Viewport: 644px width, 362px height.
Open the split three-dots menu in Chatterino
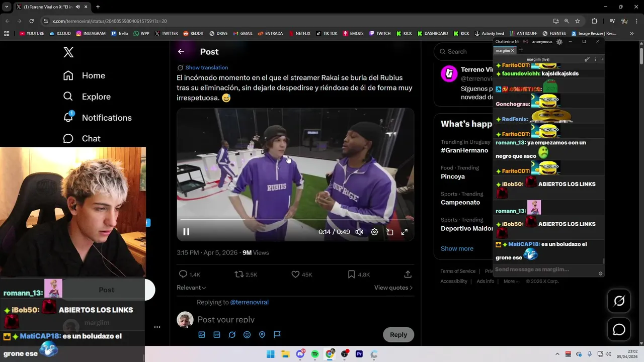coord(596,59)
